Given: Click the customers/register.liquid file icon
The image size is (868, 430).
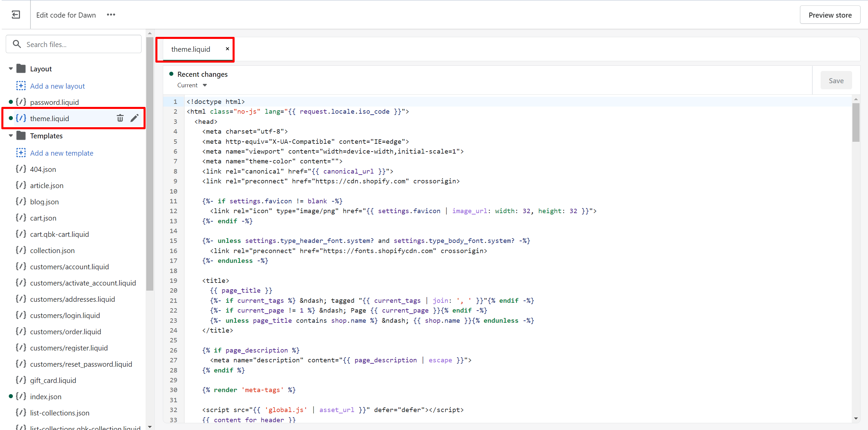Looking at the screenshot, I should (x=21, y=347).
